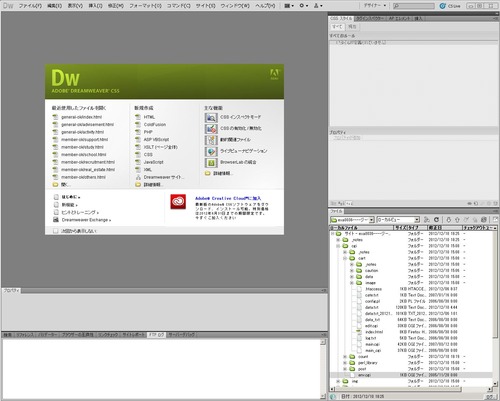Click the Adobe logo on welcome banner
Viewport: 500px width, 401px height.
pyautogui.click(x=274, y=74)
